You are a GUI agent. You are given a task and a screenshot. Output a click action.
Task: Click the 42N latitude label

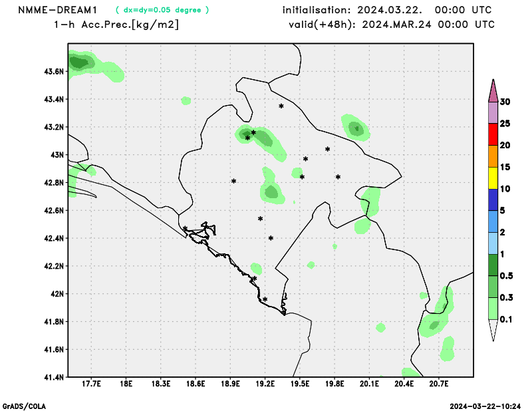[57, 293]
